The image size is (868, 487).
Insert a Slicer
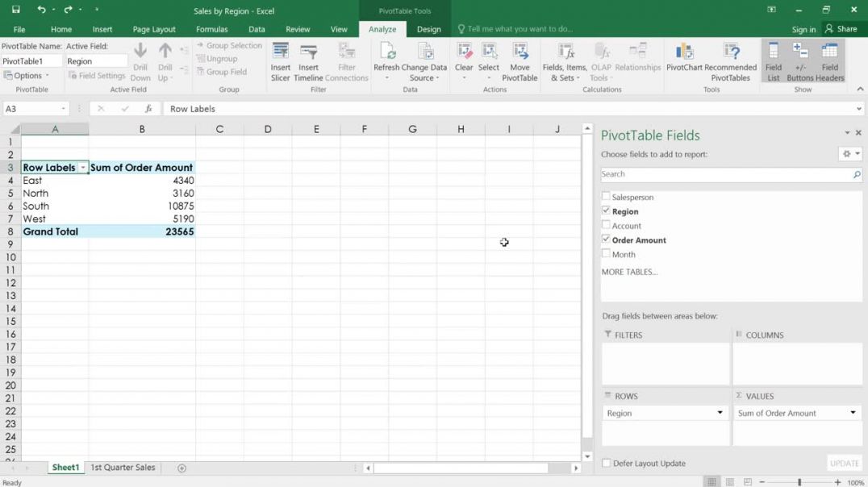(280, 62)
